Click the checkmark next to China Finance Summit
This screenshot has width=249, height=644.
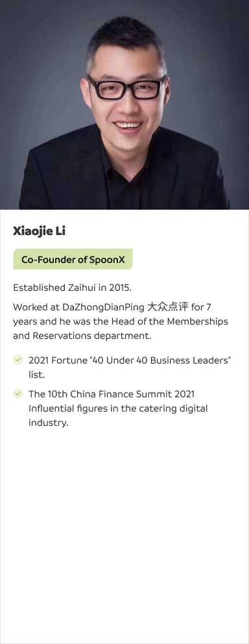pos(18,394)
